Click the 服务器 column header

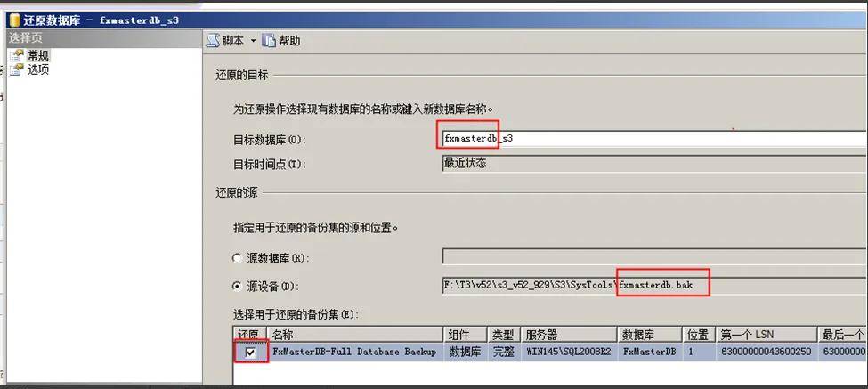(569, 335)
